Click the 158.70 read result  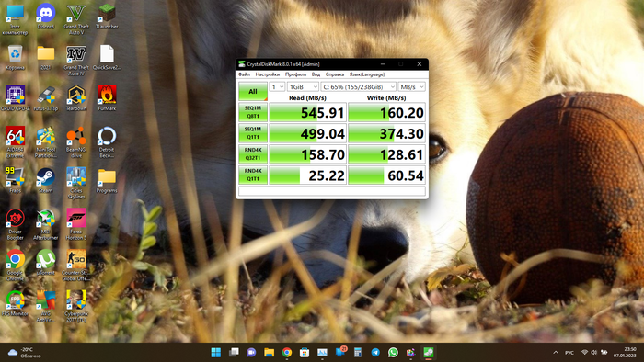click(x=307, y=154)
